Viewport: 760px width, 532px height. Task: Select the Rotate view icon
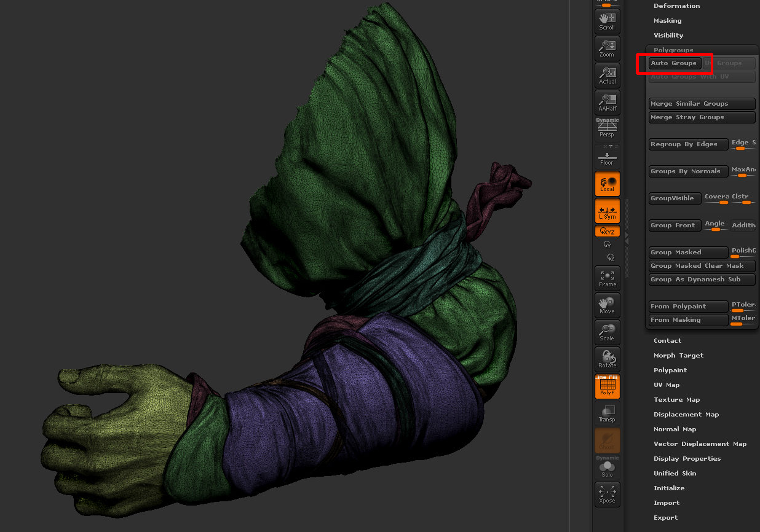click(x=608, y=359)
